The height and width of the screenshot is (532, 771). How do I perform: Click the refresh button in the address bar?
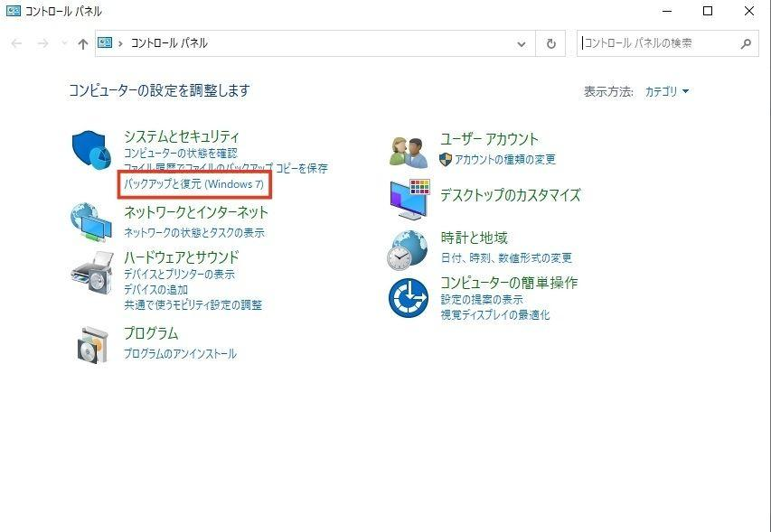point(550,42)
